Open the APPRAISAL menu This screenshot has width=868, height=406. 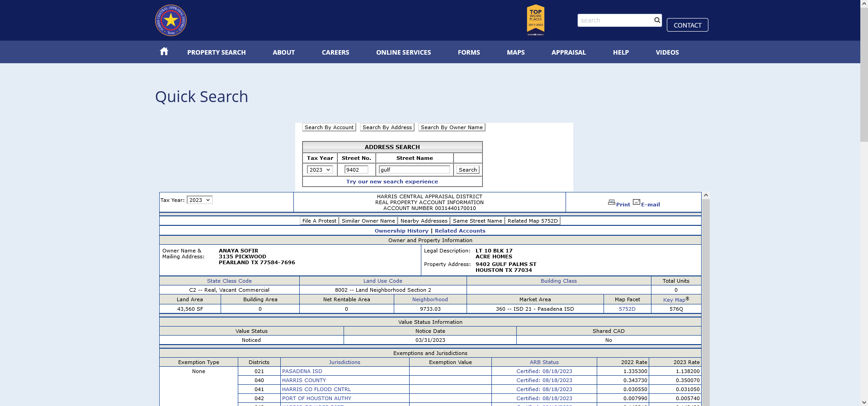tap(569, 52)
